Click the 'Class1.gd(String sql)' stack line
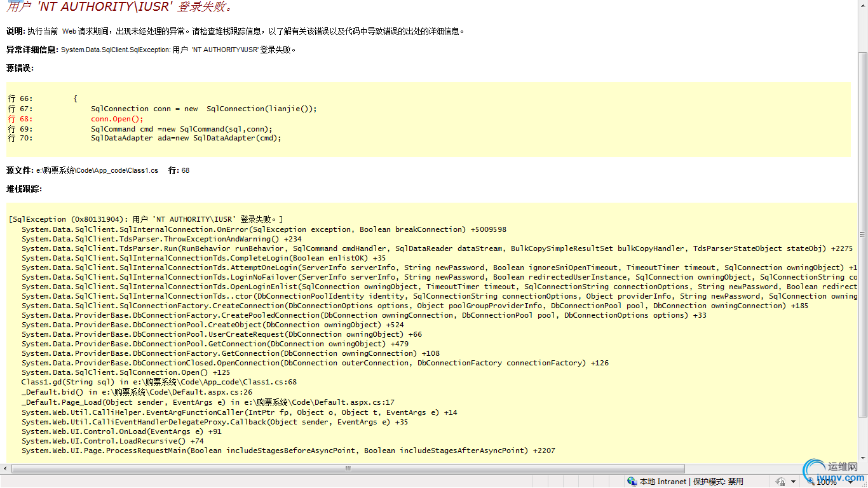The width and height of the screenshot is (868, 488). (159, 382)
